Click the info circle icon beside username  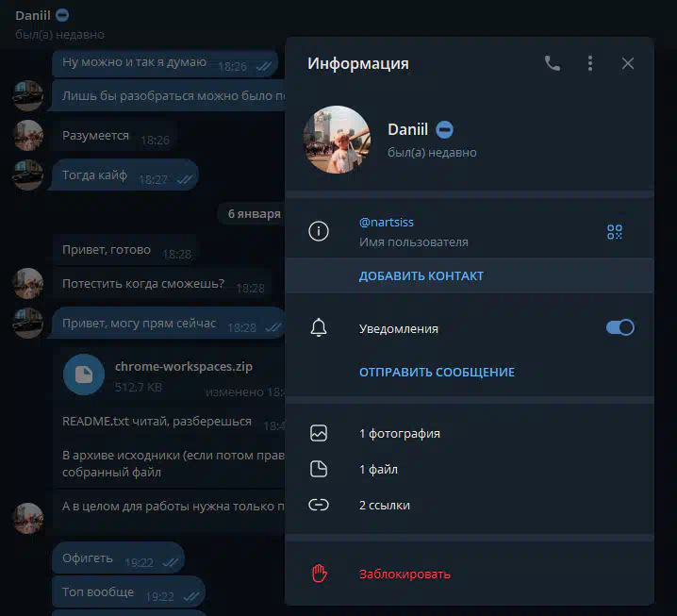point(319,231)
